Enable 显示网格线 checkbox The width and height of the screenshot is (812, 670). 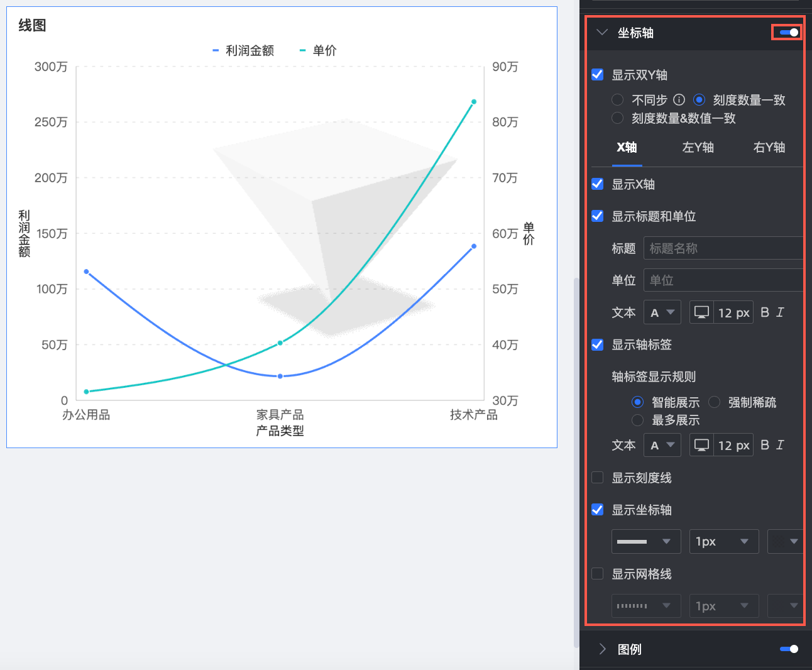tap(598, 573)
